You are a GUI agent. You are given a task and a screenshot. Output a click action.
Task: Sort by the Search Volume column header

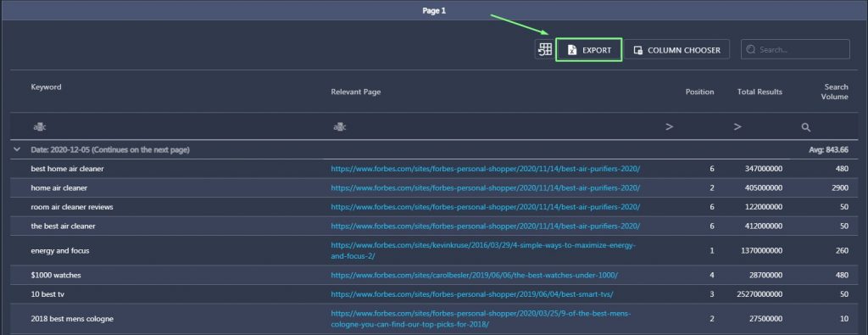[x=835, y=92]
